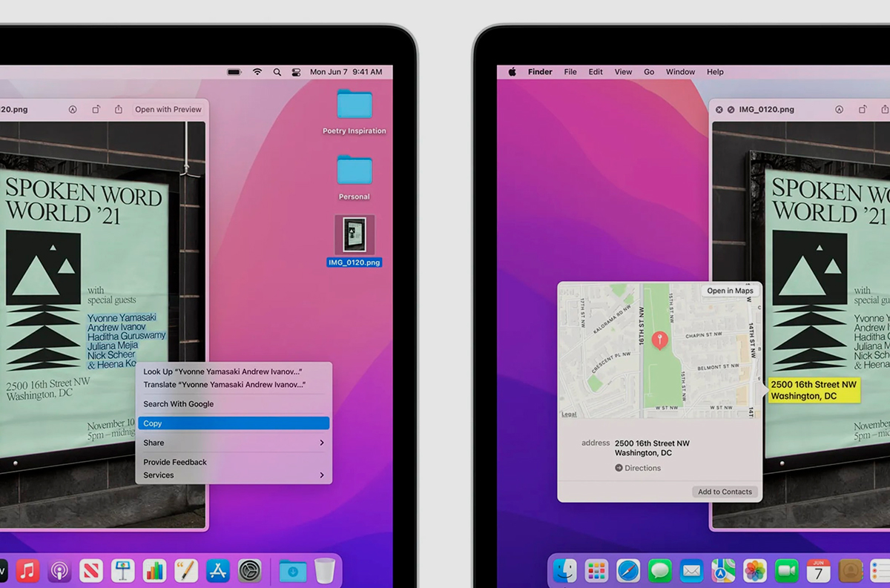Click the red map pin
This screenshot has height=588, width=890.
(659, 340)
